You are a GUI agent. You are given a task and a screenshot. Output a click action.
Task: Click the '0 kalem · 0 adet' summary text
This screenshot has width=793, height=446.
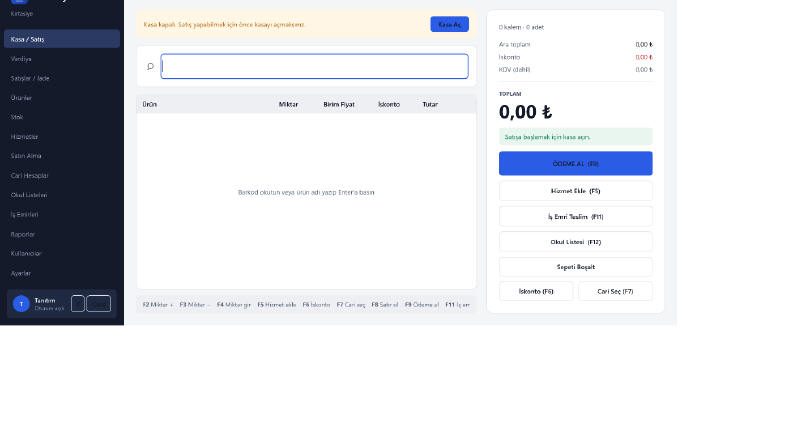pos(521,27)
